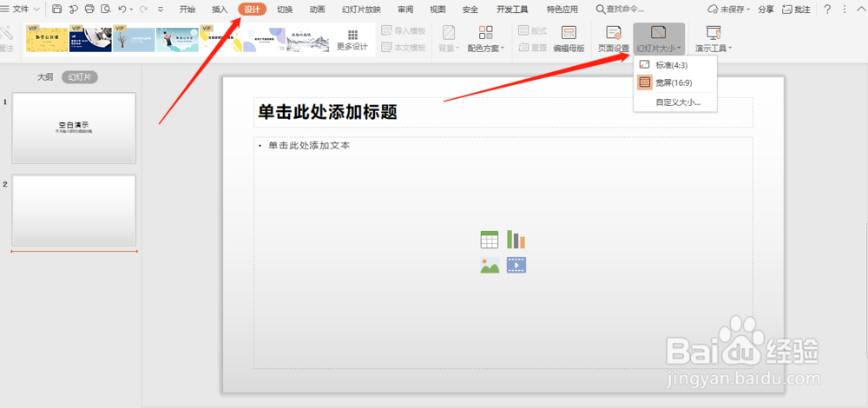
Task: Select 自定义大小... menu entry
Action: tap(675, 102)
